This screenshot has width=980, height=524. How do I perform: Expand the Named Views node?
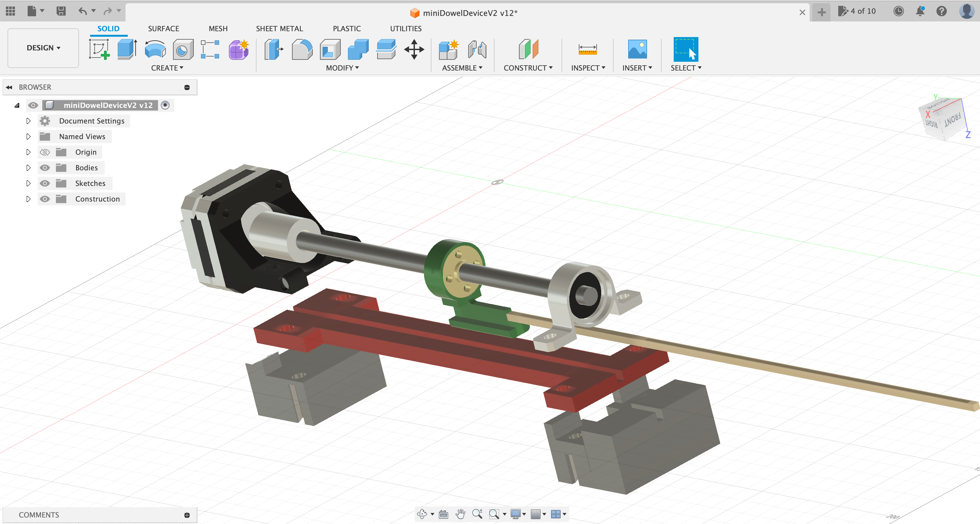tap(28, 137)
